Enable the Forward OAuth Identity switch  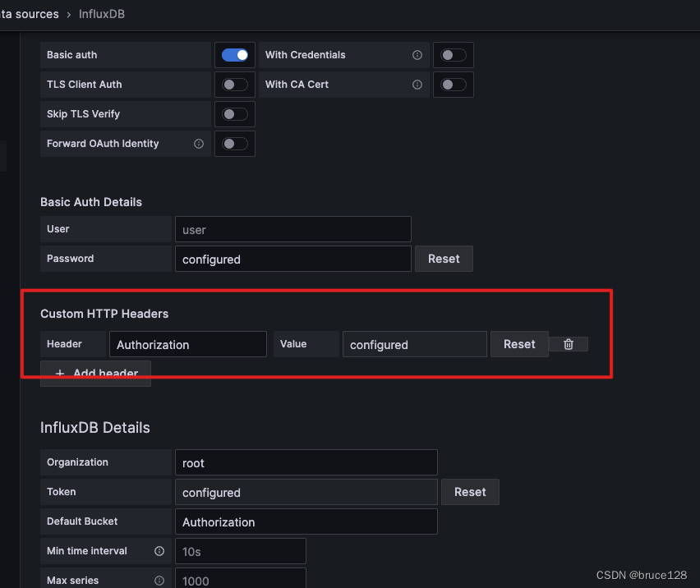pos(235,144)
